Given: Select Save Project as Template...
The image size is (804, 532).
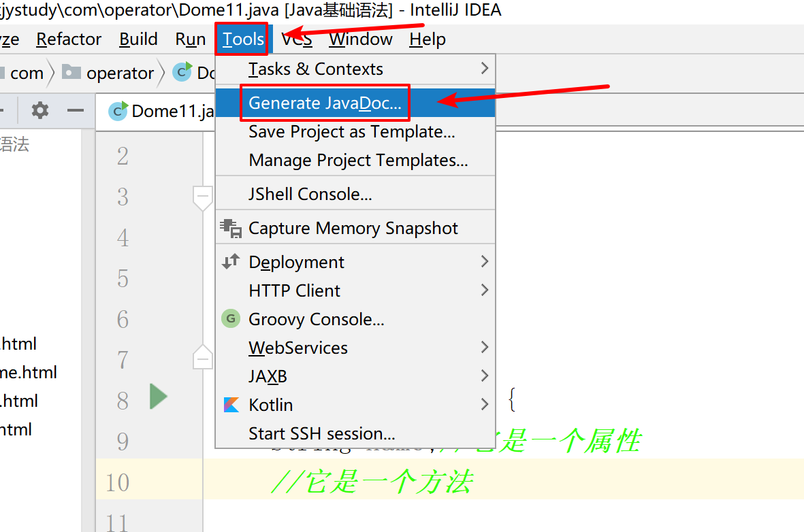Looking at the screenshot, I should [x=355, y=132].
